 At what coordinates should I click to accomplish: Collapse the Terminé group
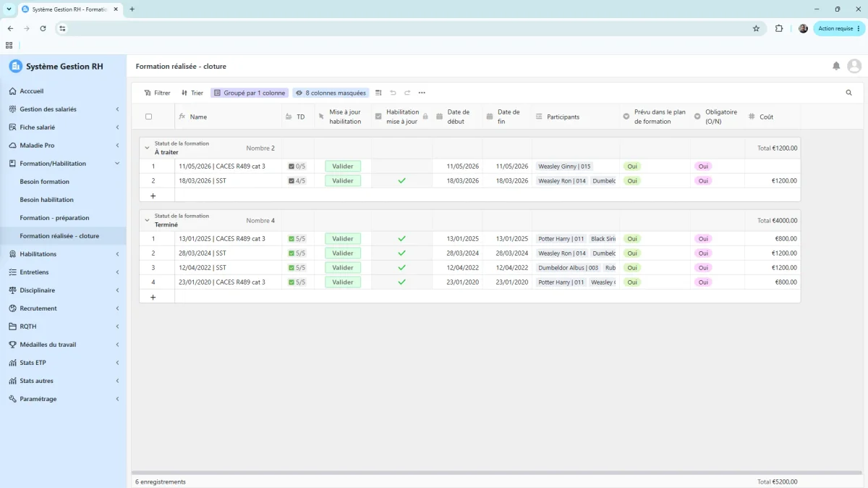147,220
